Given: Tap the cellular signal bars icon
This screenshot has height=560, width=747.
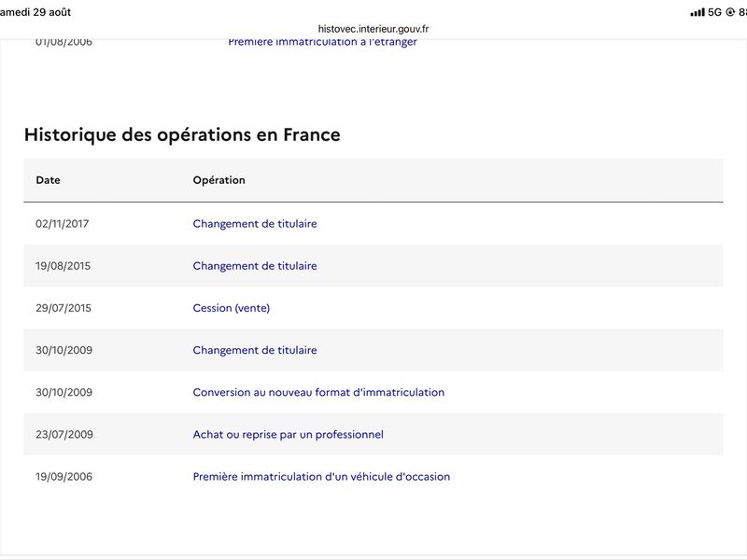Looking at the screenshot, I should 698,12.
